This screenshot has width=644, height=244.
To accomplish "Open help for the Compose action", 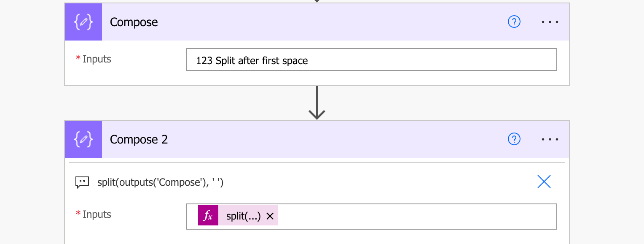I will (x=514, y=22).
